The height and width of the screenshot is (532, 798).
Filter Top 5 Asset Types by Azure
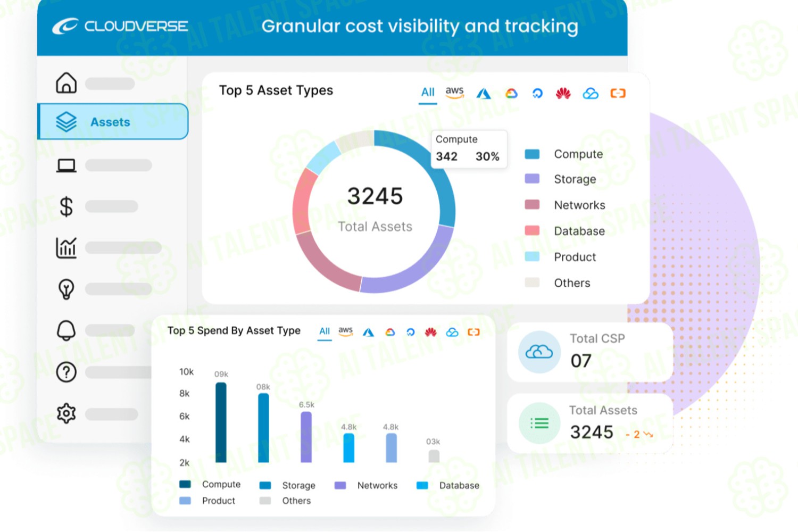point(483,94)
